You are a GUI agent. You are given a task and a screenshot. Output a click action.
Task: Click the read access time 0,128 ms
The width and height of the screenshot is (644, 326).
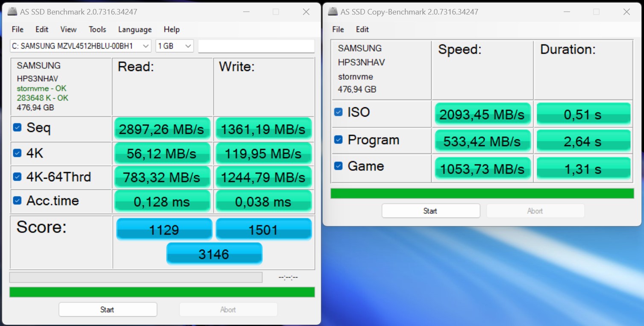coord(162,201)
